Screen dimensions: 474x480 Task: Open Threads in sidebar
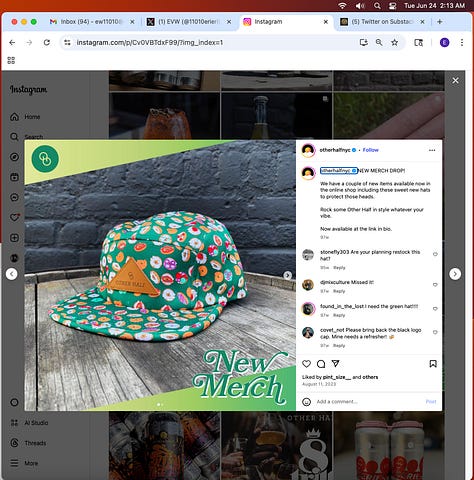pyautogui.click(x=28, y=443)
